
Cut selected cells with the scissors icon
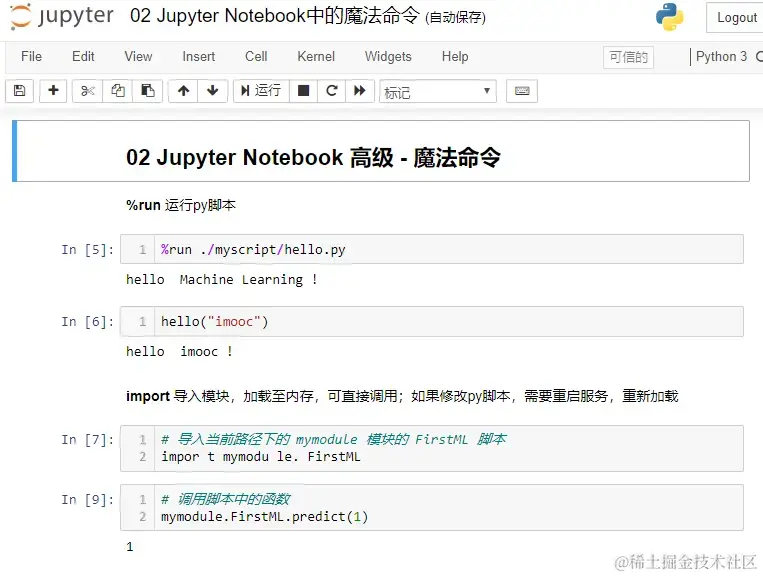click(88, 91)
